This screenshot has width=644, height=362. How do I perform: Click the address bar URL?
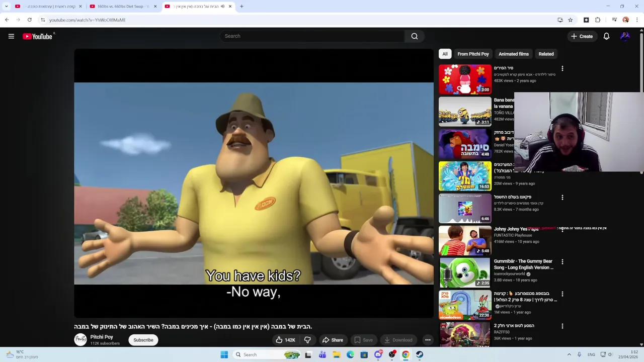[88, 20]
